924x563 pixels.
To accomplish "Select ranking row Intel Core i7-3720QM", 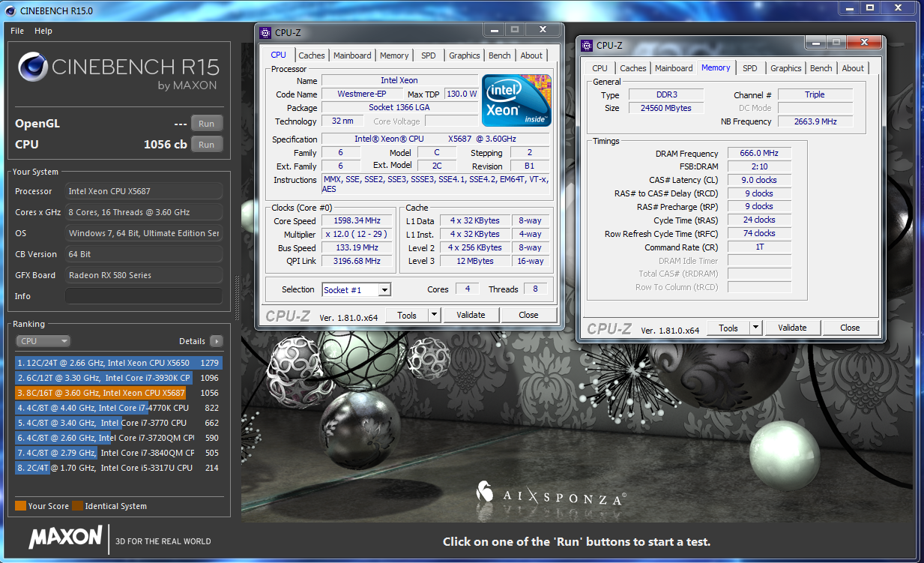I will [x=118, y=438].
